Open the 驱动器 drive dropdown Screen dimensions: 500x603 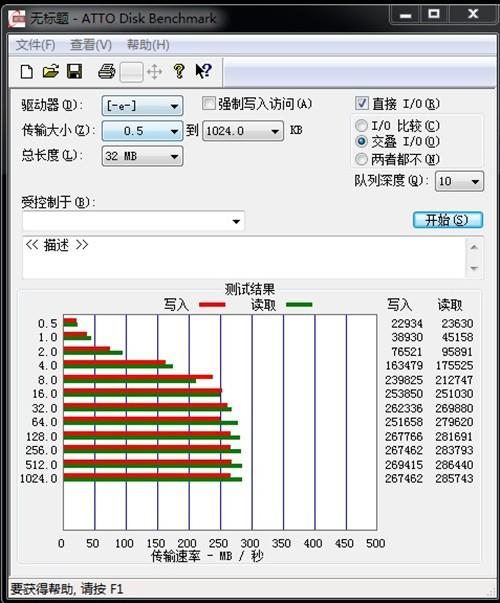[142, 106]
